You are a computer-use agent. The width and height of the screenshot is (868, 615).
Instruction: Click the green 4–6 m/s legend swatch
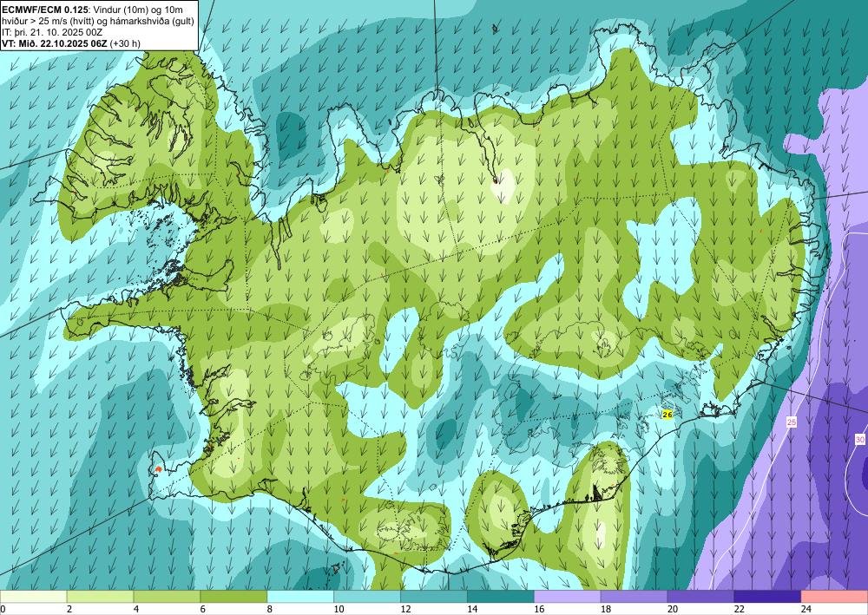[x=167, y=597]
